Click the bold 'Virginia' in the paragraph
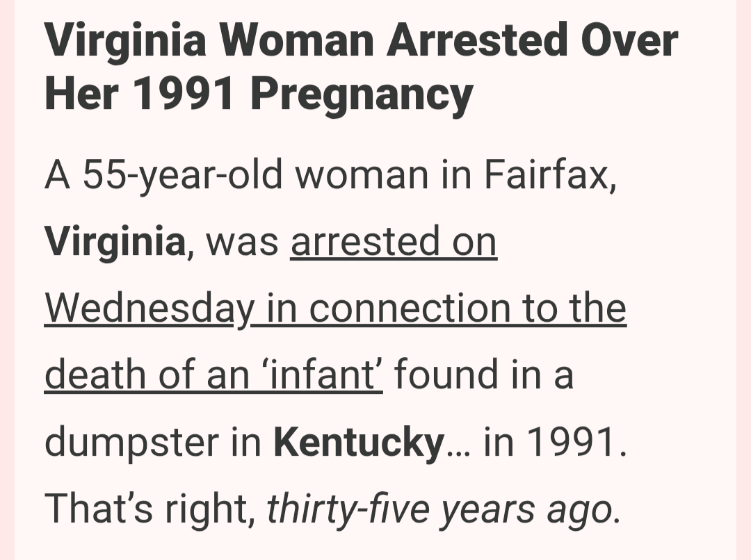Screen dimensions: 751x560 pyautogui.click(x=115, y=242)
